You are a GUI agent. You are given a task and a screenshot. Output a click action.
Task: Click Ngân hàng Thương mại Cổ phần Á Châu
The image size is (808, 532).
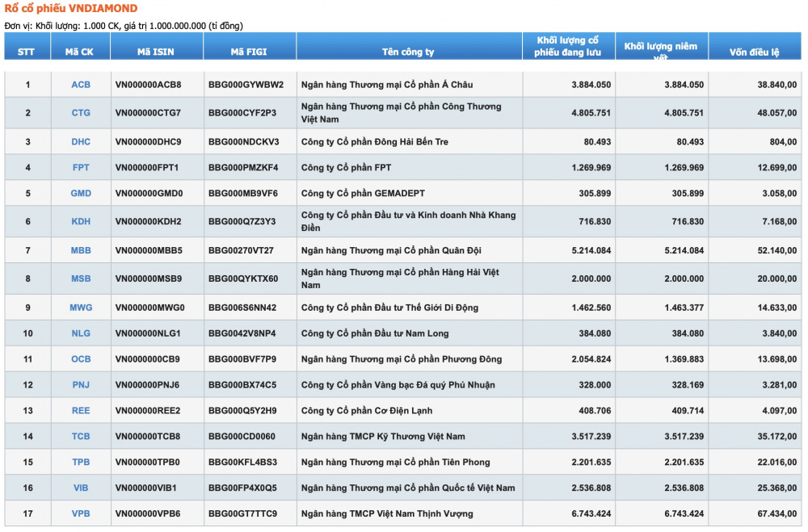tap(387, 85)
